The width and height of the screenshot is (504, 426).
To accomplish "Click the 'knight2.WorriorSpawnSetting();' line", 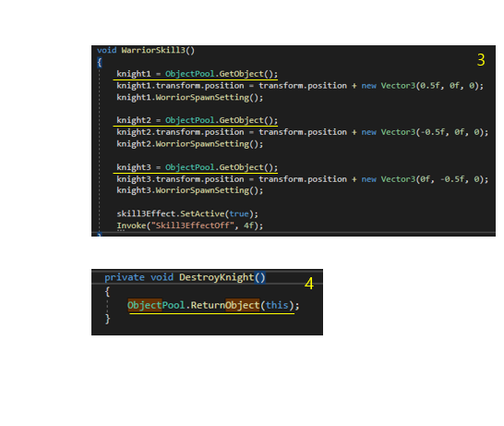I will point(189,144).
